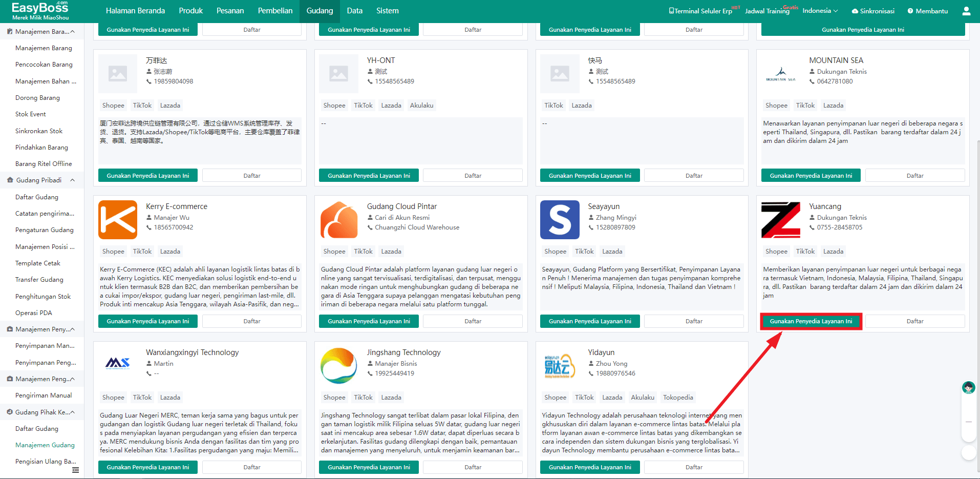Collapse the sidebar menu toggle icon

75,470
